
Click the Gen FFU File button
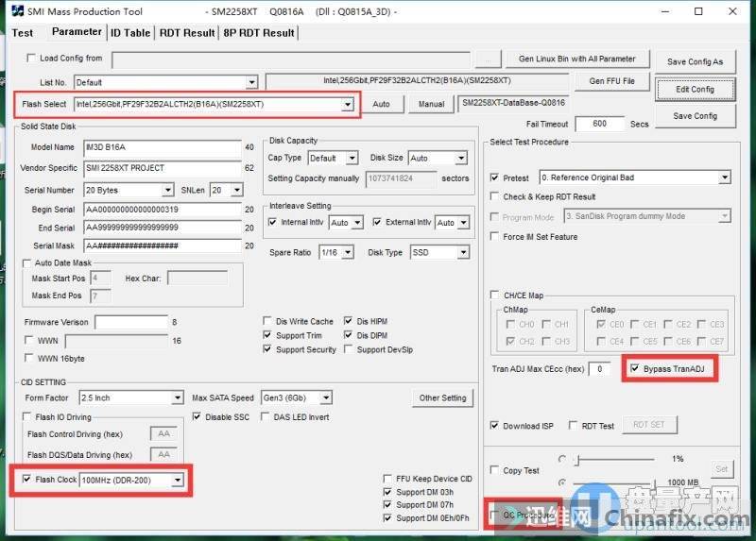pos(611,81)
